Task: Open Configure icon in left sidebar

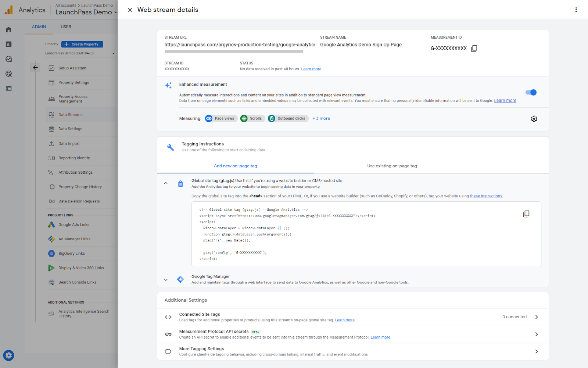Action: 8,88
